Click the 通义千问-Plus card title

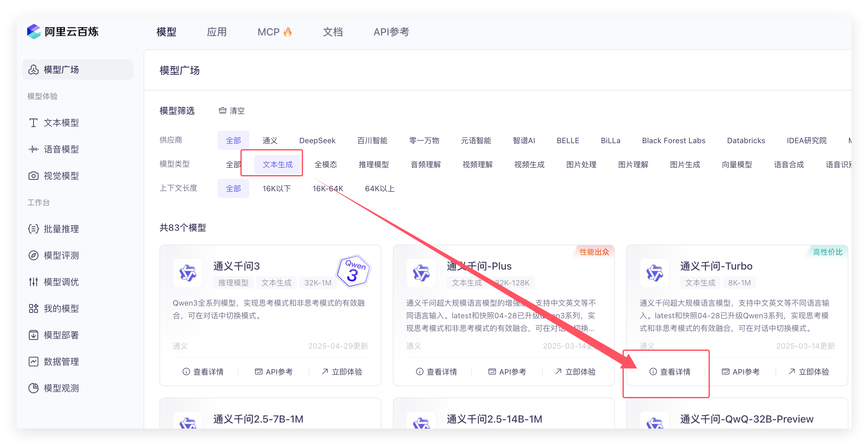click(479, 266)
